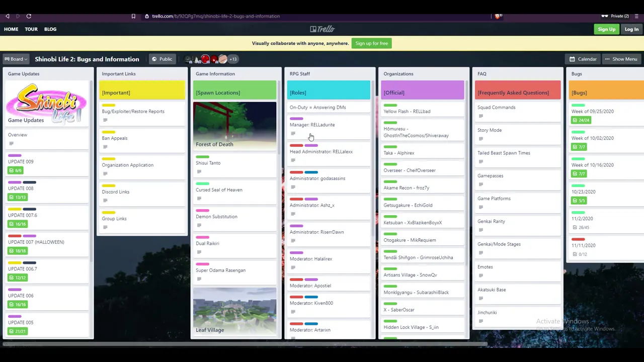Open the BLOG menu item
This screenshot has width=644, height=362.
50,29
